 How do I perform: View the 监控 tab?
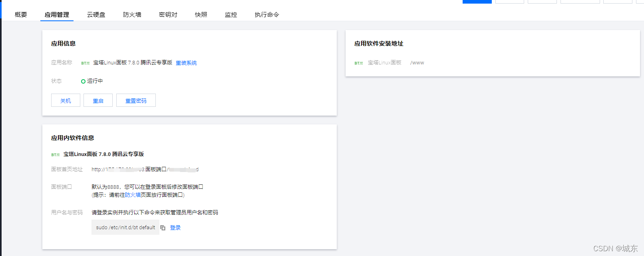(231, 14)
